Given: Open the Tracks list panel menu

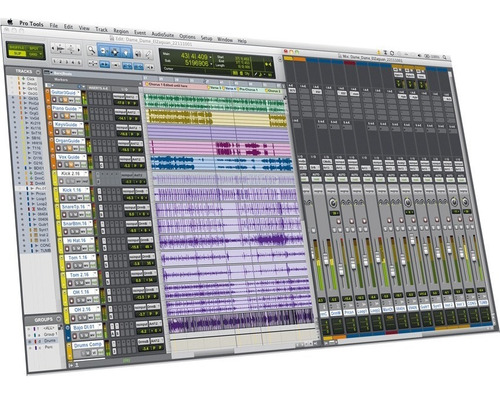Looking at the screenshot, I should pyautogui.click(x=38, y=72).
